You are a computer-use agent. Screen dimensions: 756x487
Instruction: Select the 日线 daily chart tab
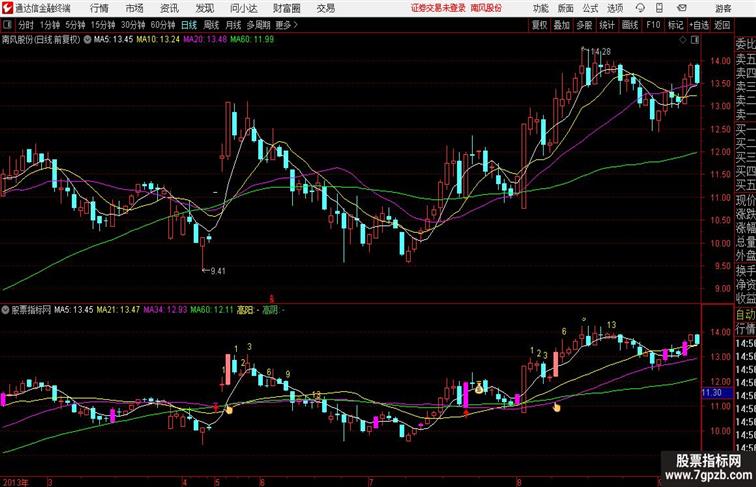189,25
